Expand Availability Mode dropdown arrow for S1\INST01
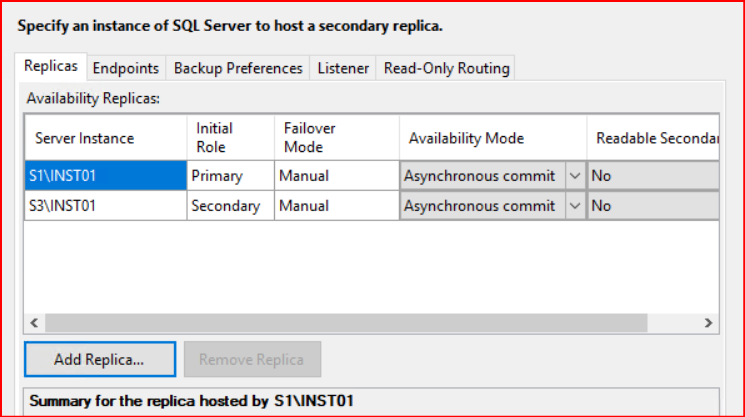 pyautogui.click(x=575, y=176)
